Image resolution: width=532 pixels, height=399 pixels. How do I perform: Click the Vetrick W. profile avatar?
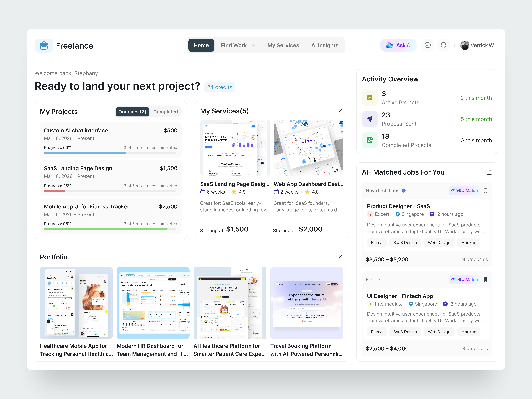pyautogui.click(x=465, y=45)
